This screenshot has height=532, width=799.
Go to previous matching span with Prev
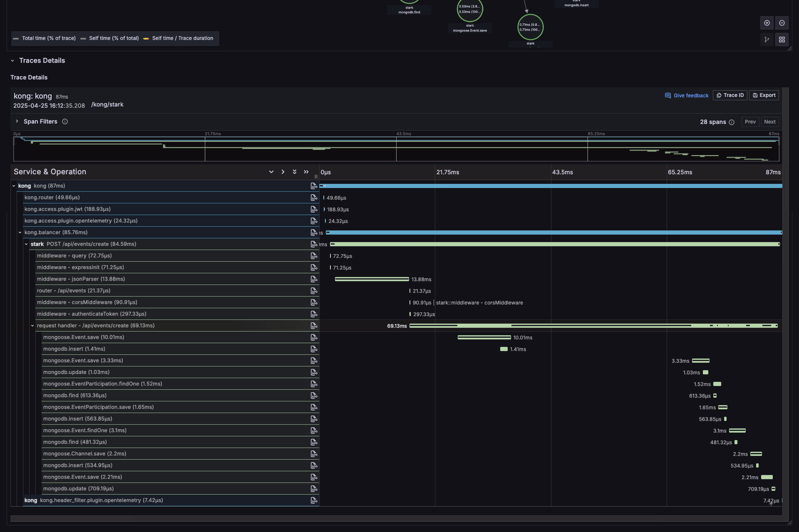750,122
